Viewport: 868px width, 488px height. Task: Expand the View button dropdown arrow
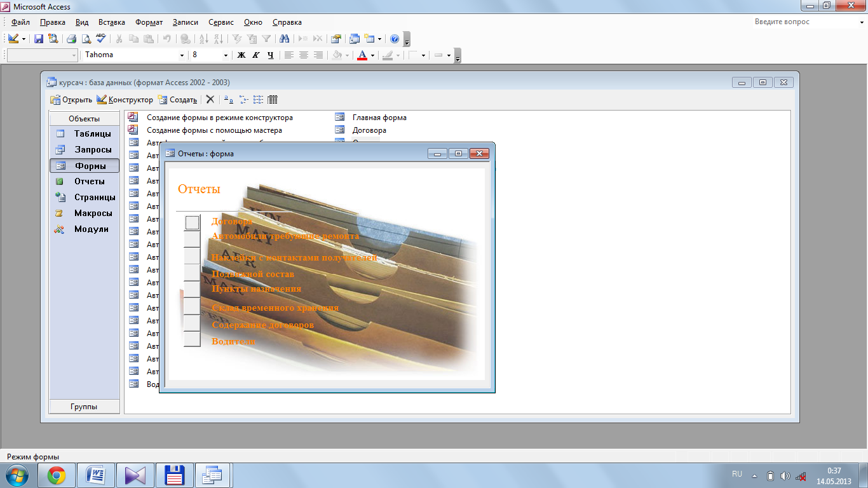tap(24, 39)
